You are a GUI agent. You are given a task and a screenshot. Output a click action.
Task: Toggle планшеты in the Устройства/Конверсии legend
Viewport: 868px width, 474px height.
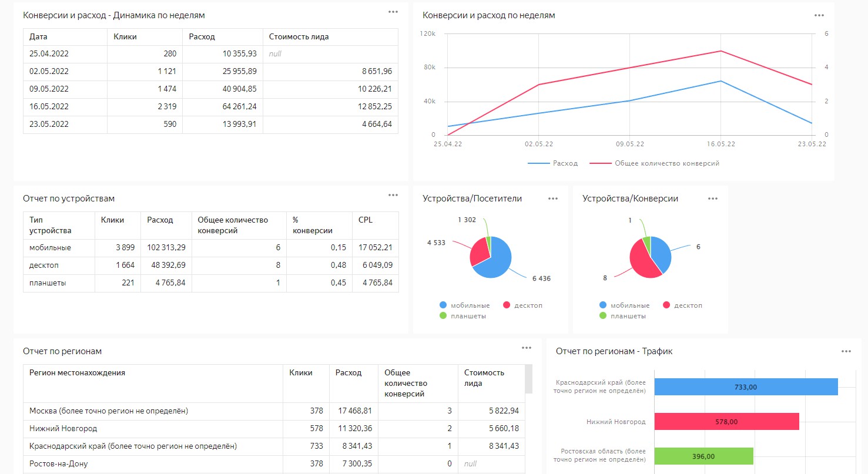click(x=622, y=316)
